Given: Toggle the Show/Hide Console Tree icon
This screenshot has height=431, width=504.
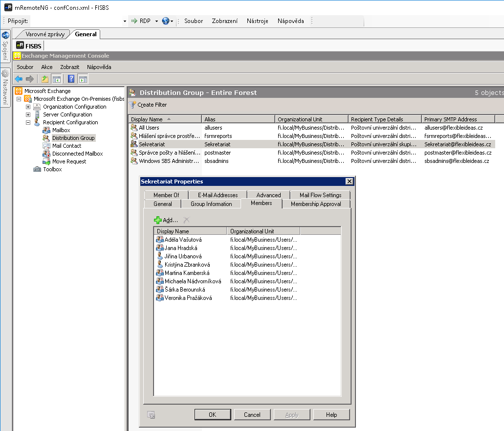Looking at the screenshot, I should [x=57, y=79].
